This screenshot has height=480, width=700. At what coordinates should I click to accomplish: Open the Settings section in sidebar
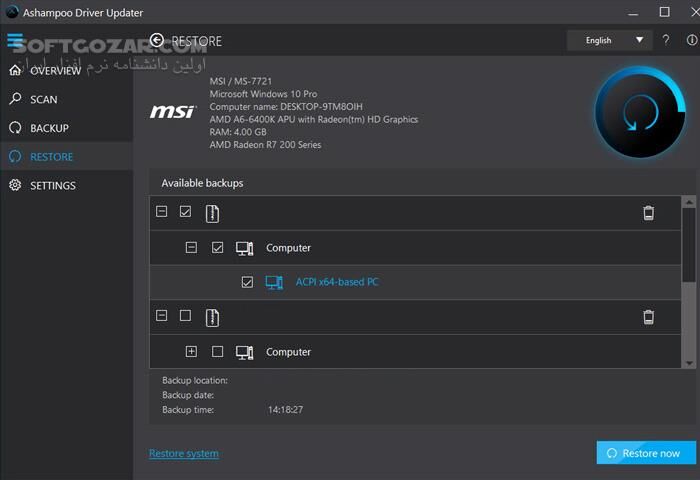point(52,186)
